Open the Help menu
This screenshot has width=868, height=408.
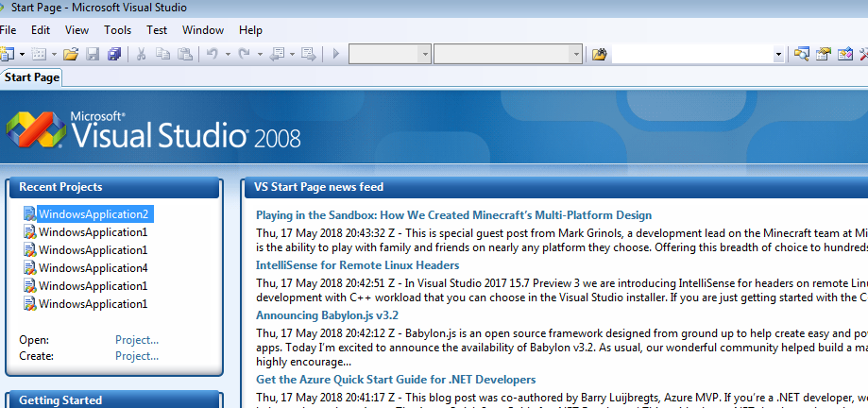[250, 30]
